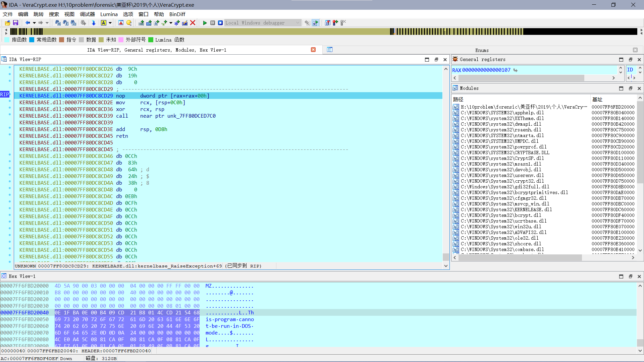Viewport: 644px width, 362px height.
Task: Open Local Windows debugger dropdown
Action: 263,23
